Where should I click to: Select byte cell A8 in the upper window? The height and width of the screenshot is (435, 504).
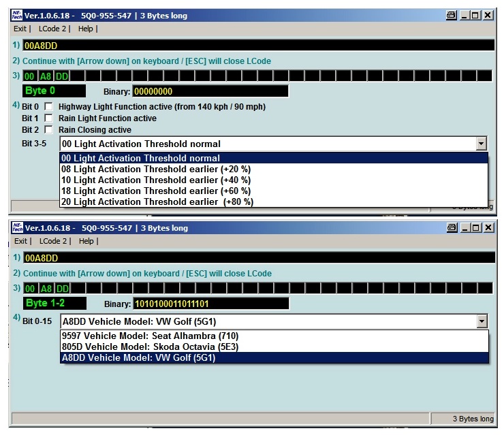coord(46,76)
